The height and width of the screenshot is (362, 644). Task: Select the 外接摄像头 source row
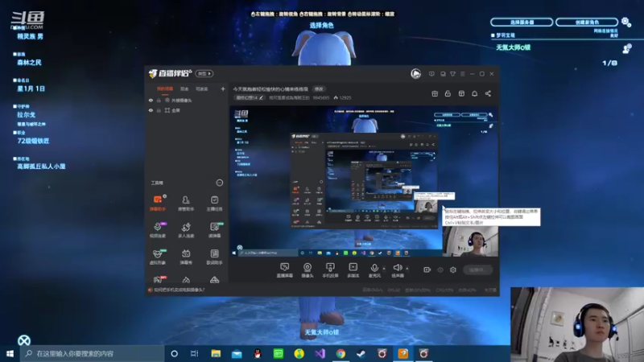coord(187,100)
